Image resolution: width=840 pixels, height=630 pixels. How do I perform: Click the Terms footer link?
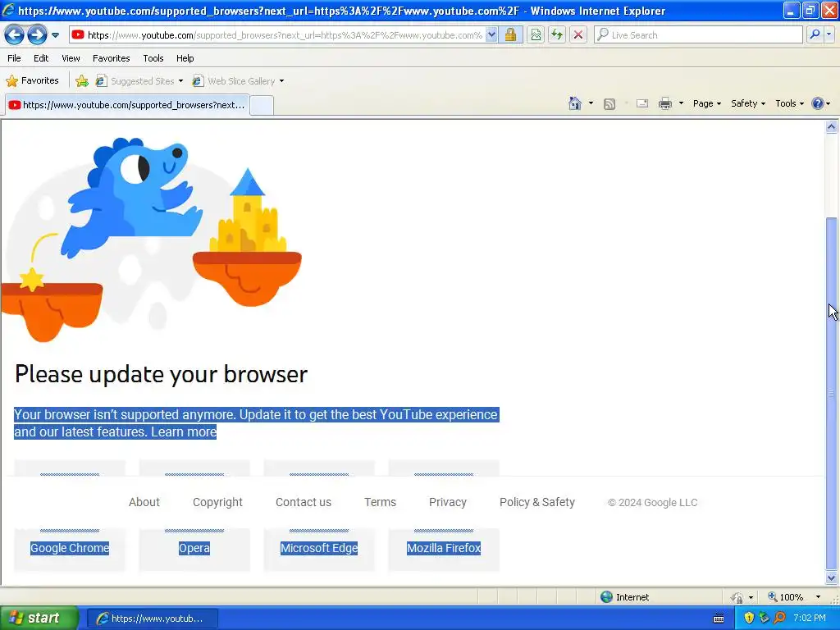pos(380,502)
